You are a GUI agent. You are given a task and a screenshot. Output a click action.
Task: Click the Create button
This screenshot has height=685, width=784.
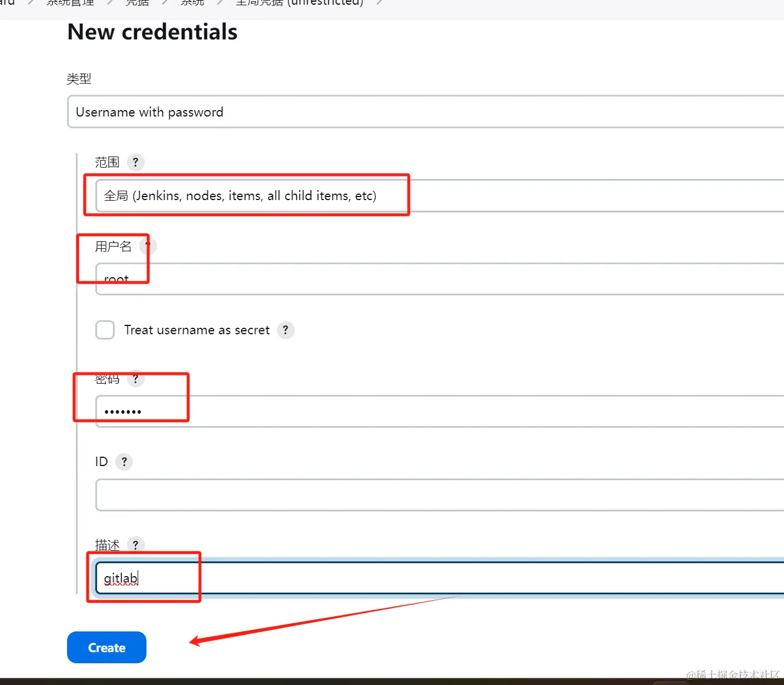point(106,647)
